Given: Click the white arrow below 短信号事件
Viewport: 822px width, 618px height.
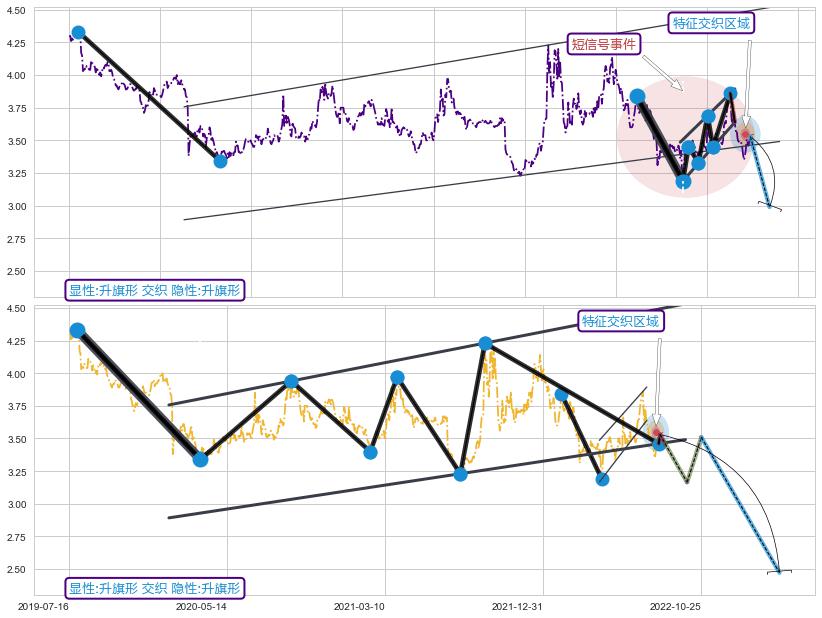Looking at the screenshot, I should [x=663, y=73].
